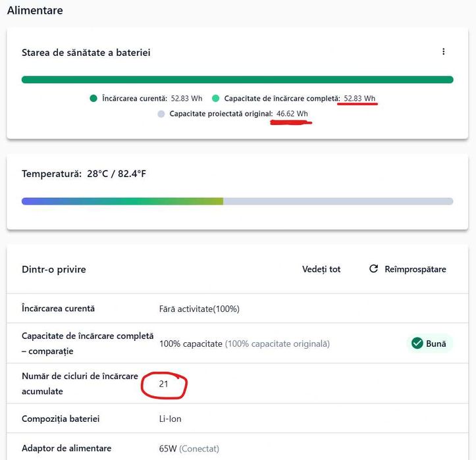476x460 pixels.
Task: Click the underlined 52.83 Wh full charge value
Action: 359,99
